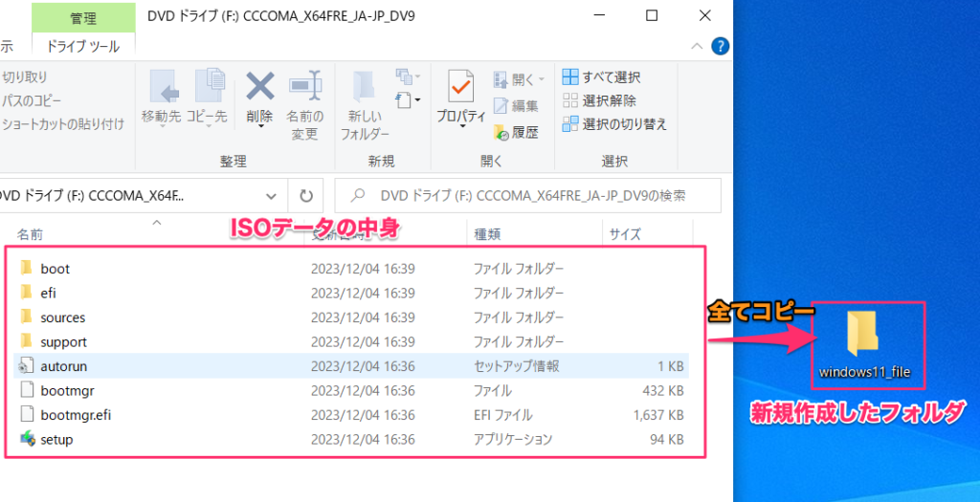Click the bootmgr size 432 KB cell
The height and width of the screenshot is (502, 980).
tap(663, 390)
